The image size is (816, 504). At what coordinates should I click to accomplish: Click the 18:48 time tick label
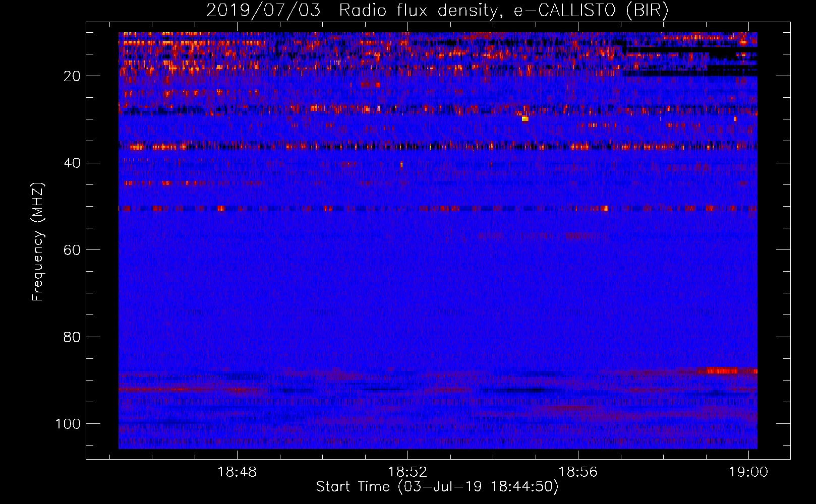(237, 472)
